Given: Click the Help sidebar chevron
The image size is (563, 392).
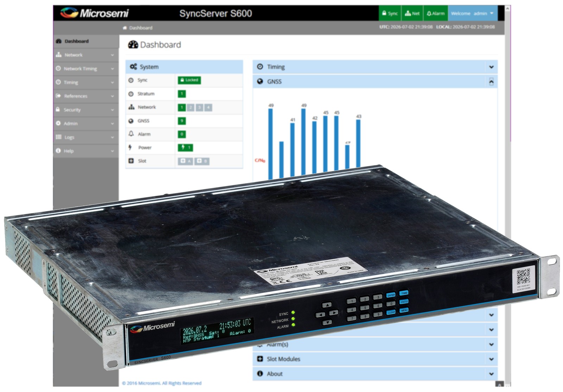Looking at the screenshot, I should tap(112, 151).
